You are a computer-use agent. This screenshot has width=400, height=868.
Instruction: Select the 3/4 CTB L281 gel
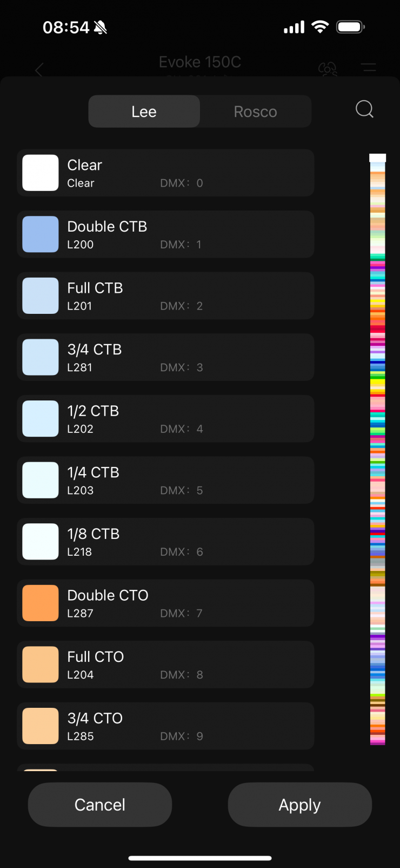coord(165,357)
